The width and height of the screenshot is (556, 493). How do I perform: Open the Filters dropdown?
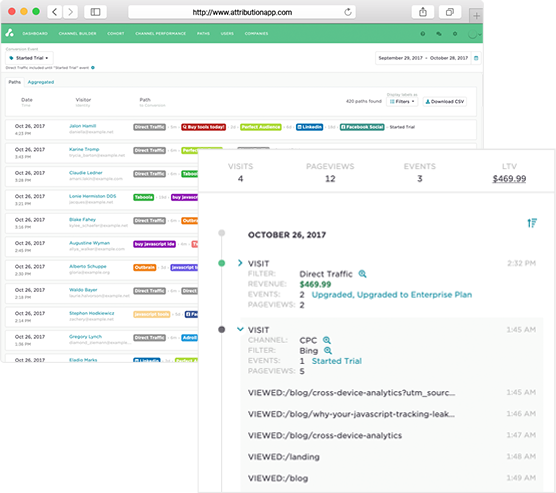pos(402,101)
